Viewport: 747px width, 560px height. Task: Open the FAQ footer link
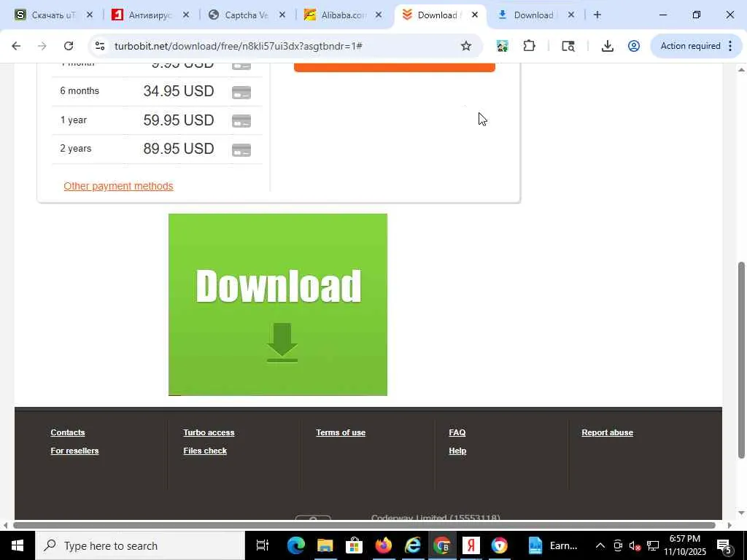click(x=457, y=432)
